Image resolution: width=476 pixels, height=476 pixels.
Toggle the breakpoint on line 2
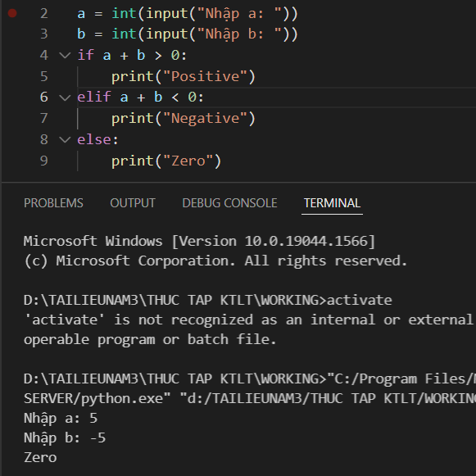tap(12, 13)
